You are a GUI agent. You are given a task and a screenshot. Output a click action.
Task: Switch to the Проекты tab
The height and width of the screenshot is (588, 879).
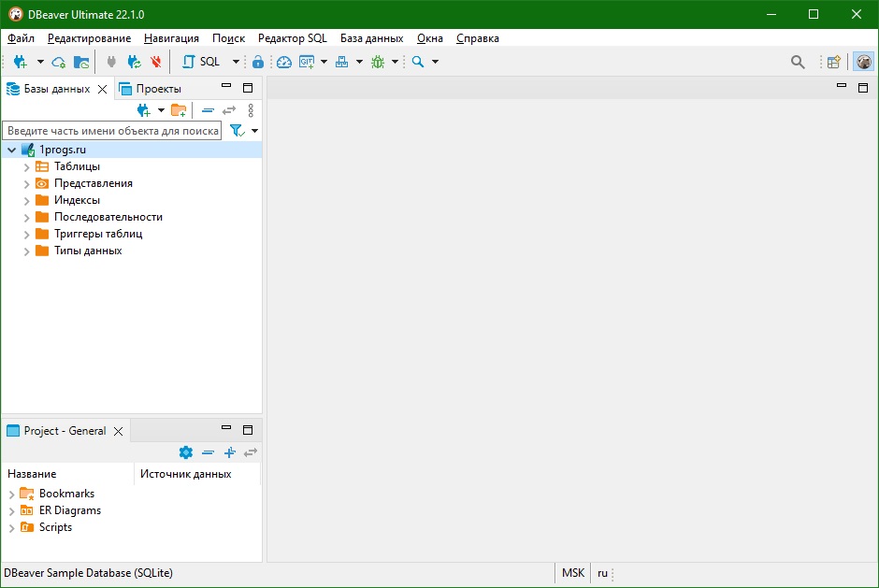[151, 89]
